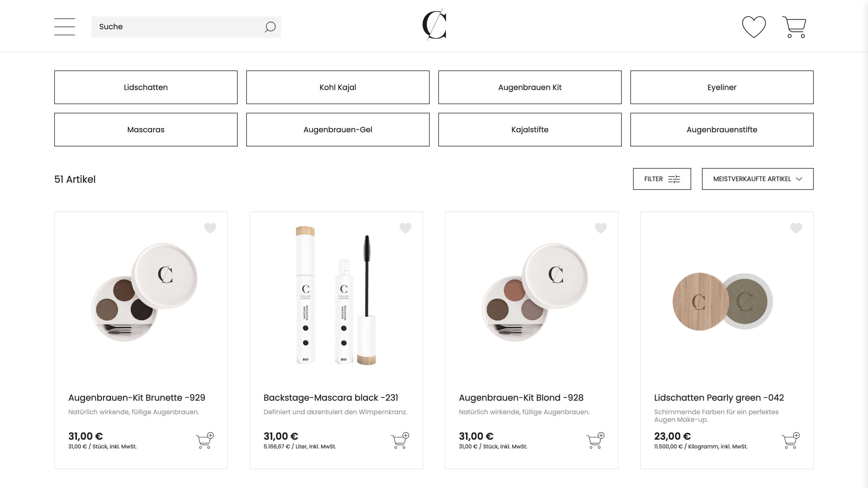
Task: Add Lidschatten Pearly green -042 to cart
Action: pyautogui.click(x=790, y=440)
